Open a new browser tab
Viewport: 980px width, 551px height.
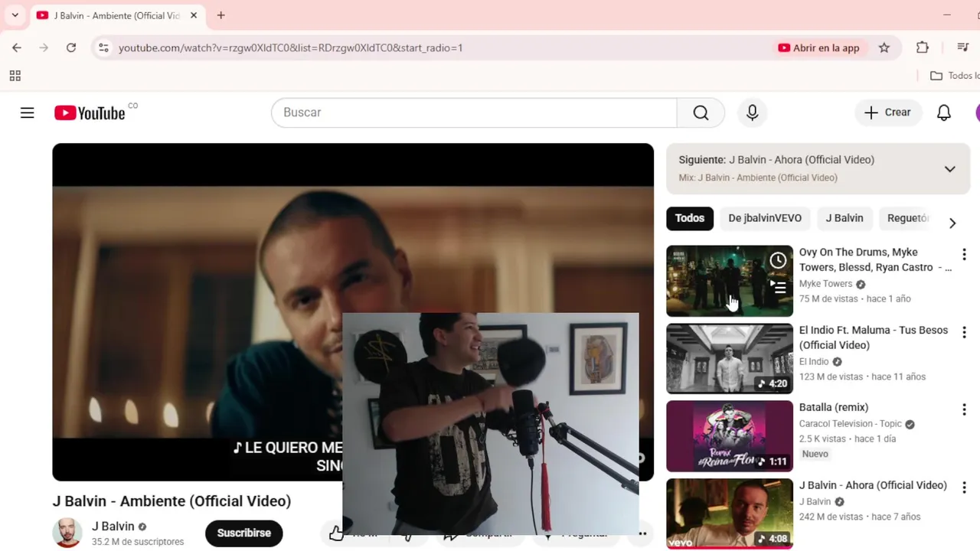click(x=220, y=15)
